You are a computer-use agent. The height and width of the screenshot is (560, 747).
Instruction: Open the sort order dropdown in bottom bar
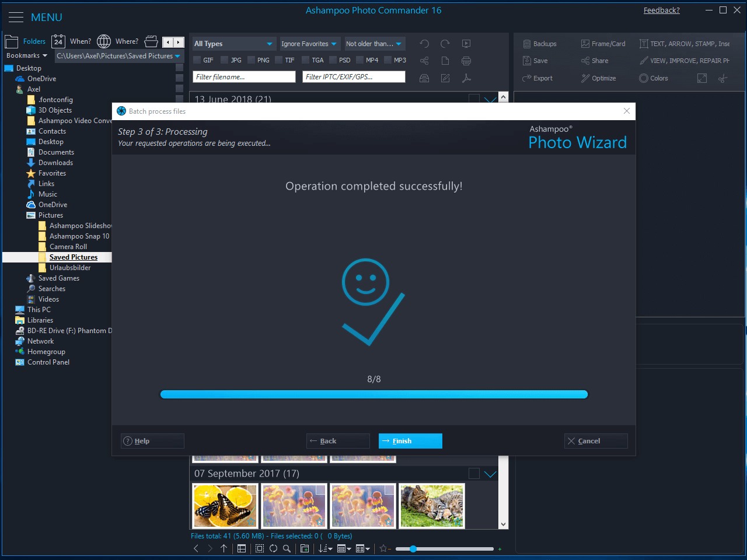326,548
